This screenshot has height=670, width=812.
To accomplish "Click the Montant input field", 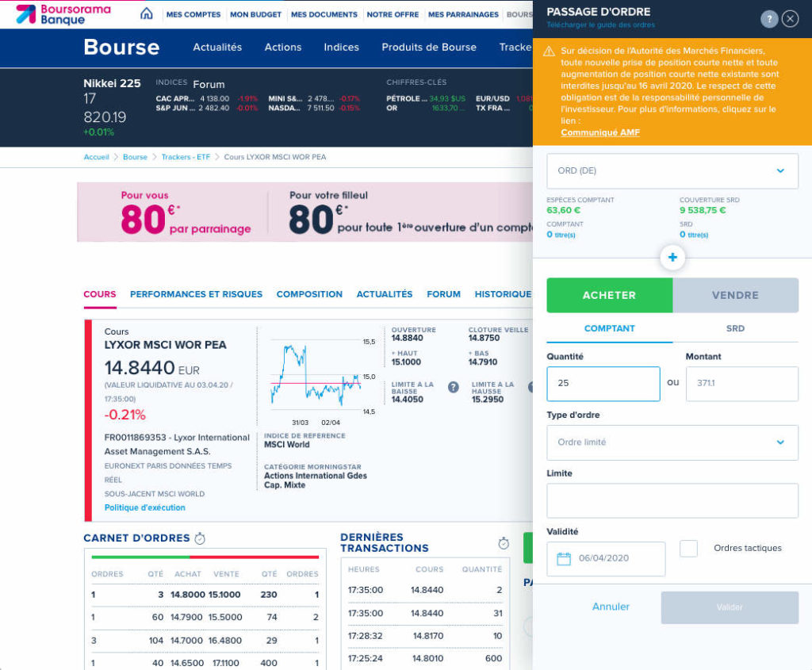I will pyautogui.click(x=742, y=384).
